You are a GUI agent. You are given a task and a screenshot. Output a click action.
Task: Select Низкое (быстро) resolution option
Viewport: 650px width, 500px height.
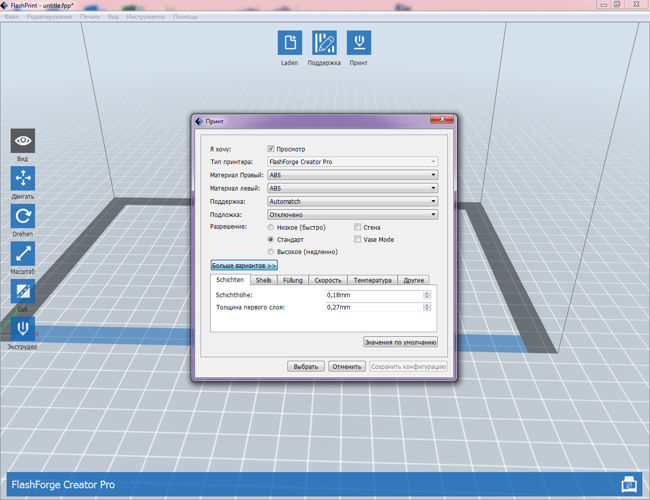click(271, 227)
